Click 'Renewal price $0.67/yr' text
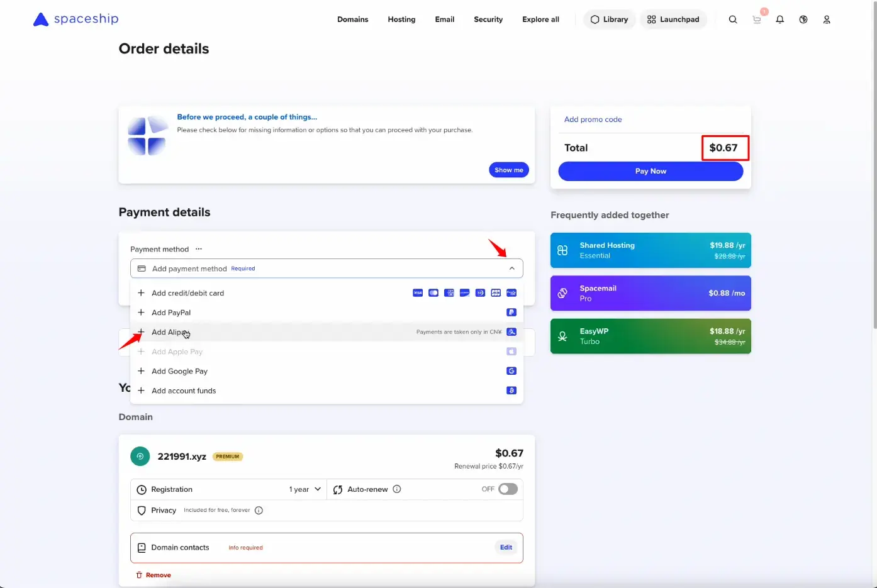 [489, 466]
